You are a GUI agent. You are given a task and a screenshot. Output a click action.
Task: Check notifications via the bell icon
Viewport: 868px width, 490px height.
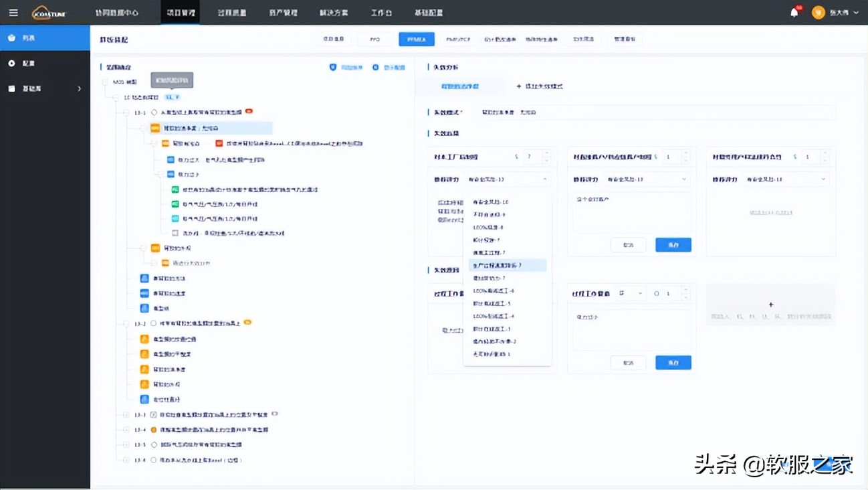[793, 12]
